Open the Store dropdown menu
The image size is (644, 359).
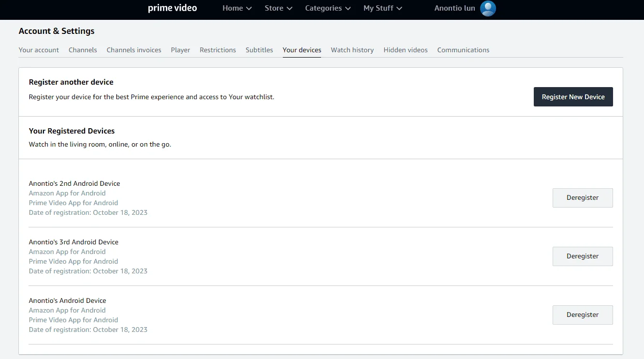[x=278, y=8]
